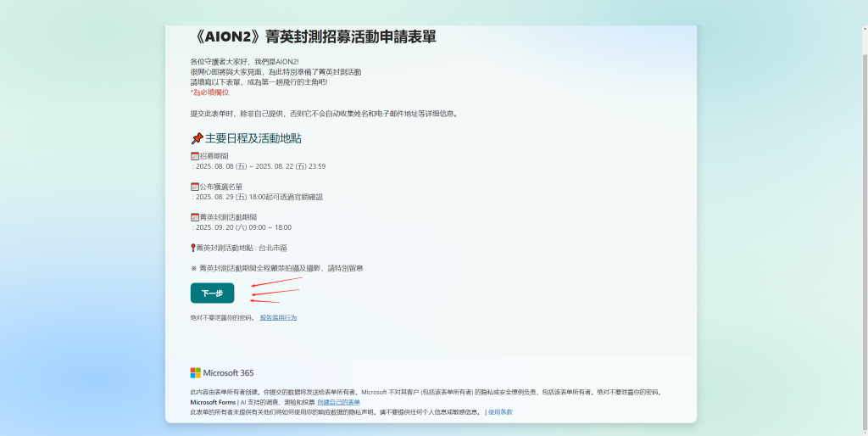Click the greeting line 各位守護者大家好，我們是AION2!
The width and height of the screenshot is (868, 436).
pos(245,61)
